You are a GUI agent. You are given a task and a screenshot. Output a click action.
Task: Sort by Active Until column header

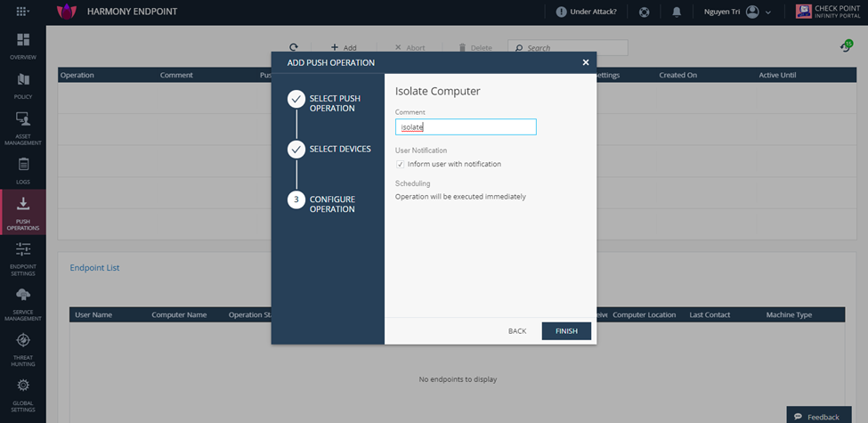click(777, 75)
